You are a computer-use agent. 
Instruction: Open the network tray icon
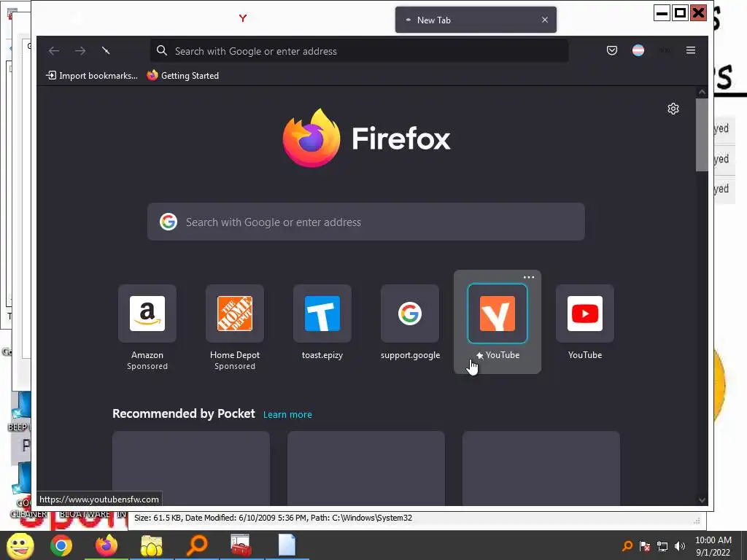[x=662, y=546]
